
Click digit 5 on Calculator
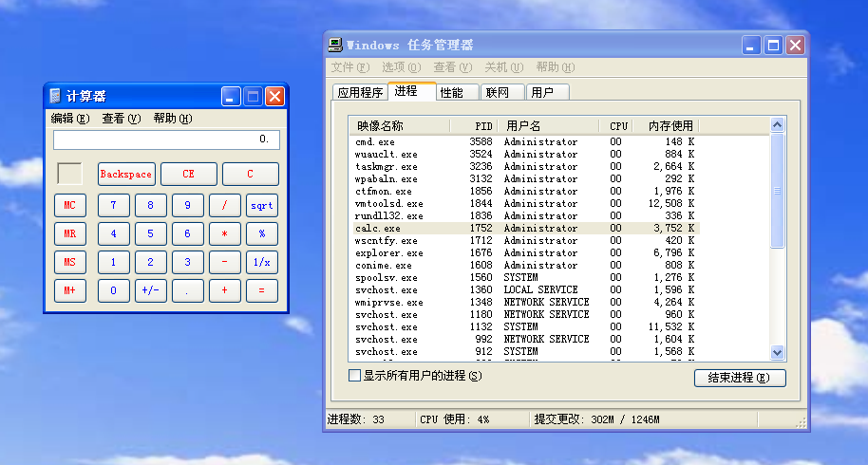[151, 233]
